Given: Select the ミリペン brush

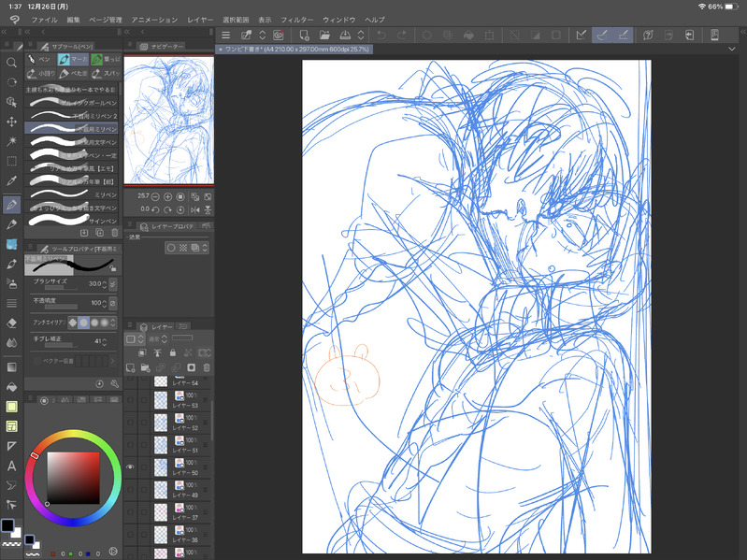Looking at the screenshot, I should 71,194.
